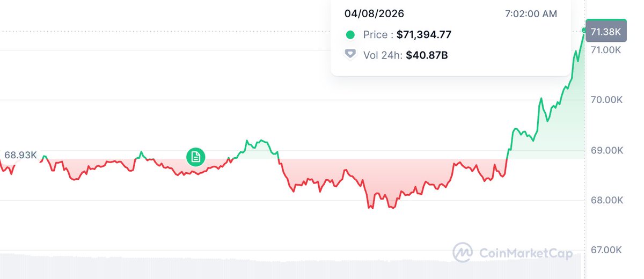The width and height of the screenshot is (644, 279).
Task: Select the 71.38K current price tag
Action: (605, 32)
